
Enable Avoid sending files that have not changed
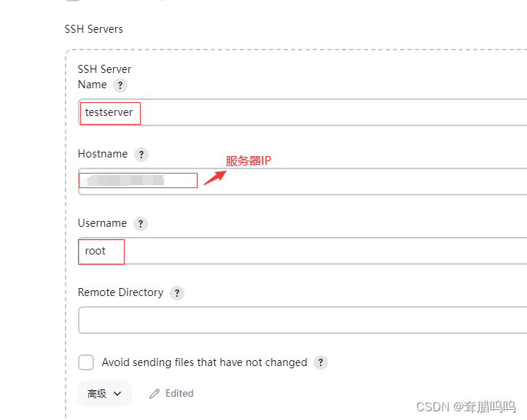[86, 362]
